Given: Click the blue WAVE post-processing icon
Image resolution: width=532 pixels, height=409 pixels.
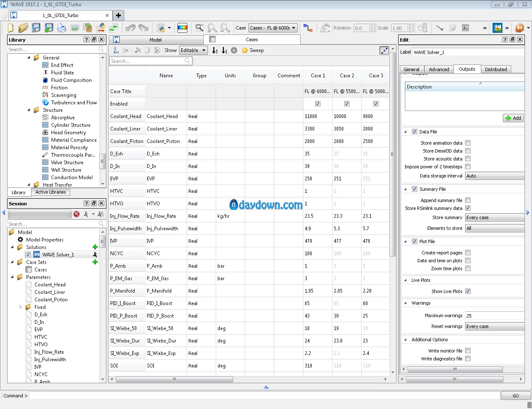Looking at the screenshot, I should click(x=498, y=28).
